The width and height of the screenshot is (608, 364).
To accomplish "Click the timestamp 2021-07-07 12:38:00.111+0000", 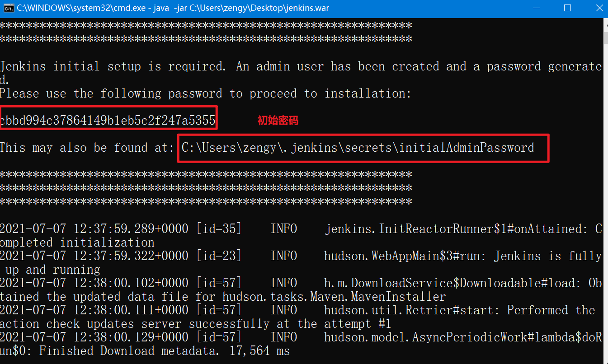I will click(x=94, y=310).
